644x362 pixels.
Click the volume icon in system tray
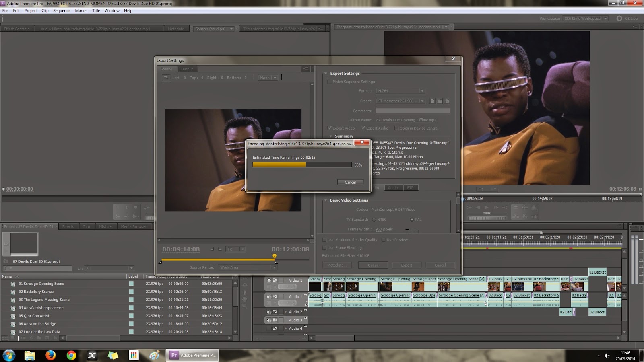(607, 356)
